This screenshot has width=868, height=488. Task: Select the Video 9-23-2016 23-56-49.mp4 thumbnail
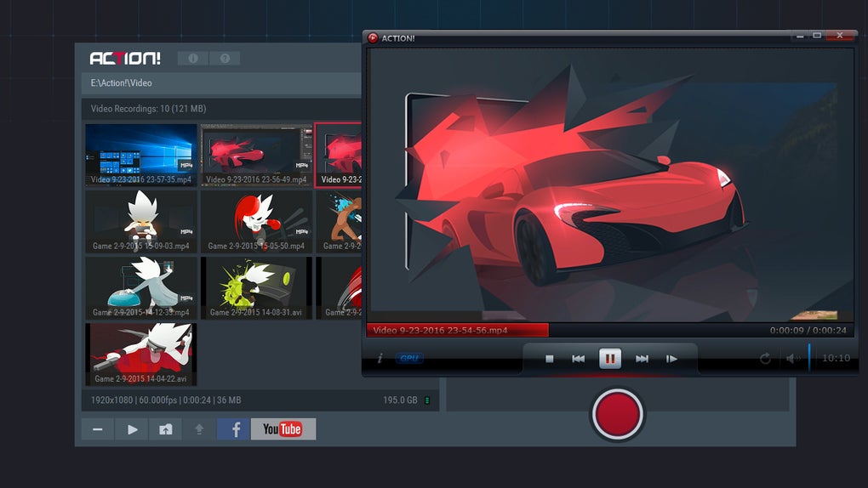click(256, 155)
